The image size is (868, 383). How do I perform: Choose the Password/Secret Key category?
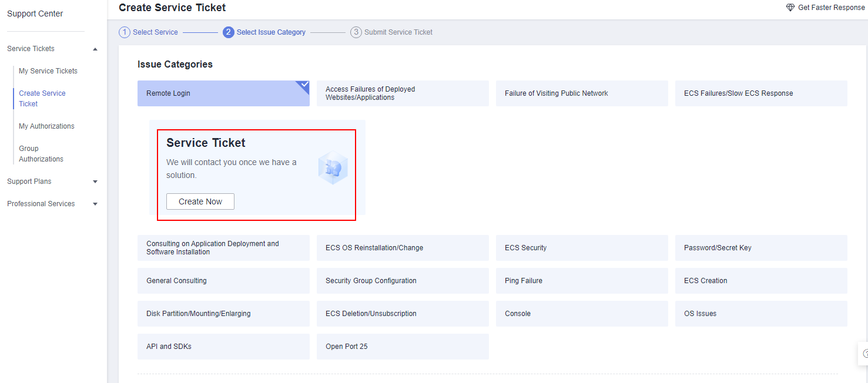pyautogui.click(x=761, y=248)
